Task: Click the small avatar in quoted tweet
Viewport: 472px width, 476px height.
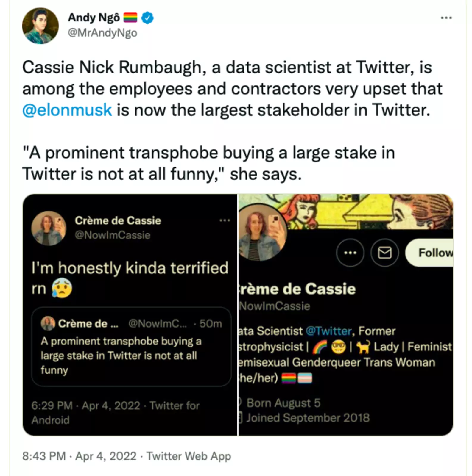Action: pyautogui.click(x=48, y=323)
